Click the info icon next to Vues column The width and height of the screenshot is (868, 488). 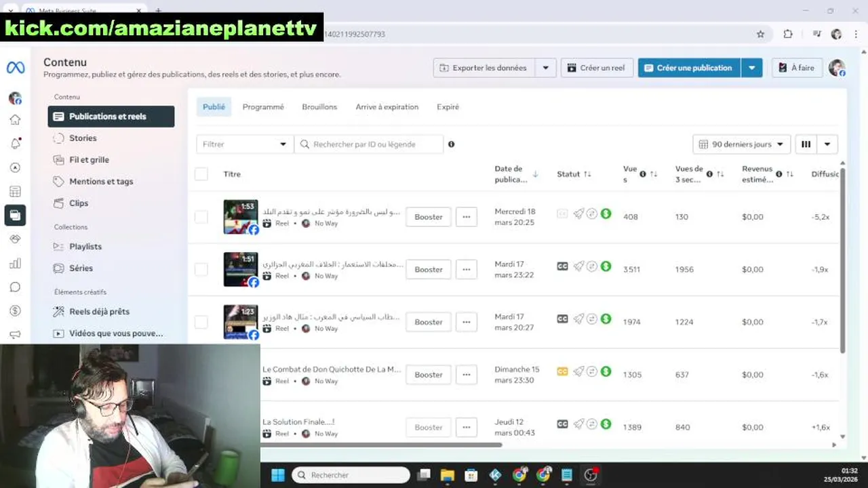pos(643,174)
